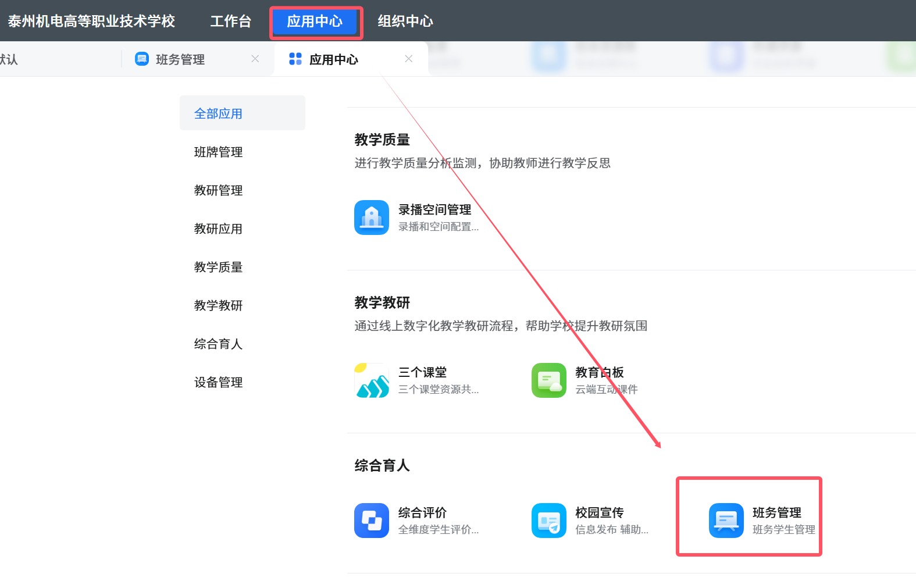The height and width of the screenshot is (588, 916).
Task: Select 全部应用 in the sidebar
Action: [243, 113]
